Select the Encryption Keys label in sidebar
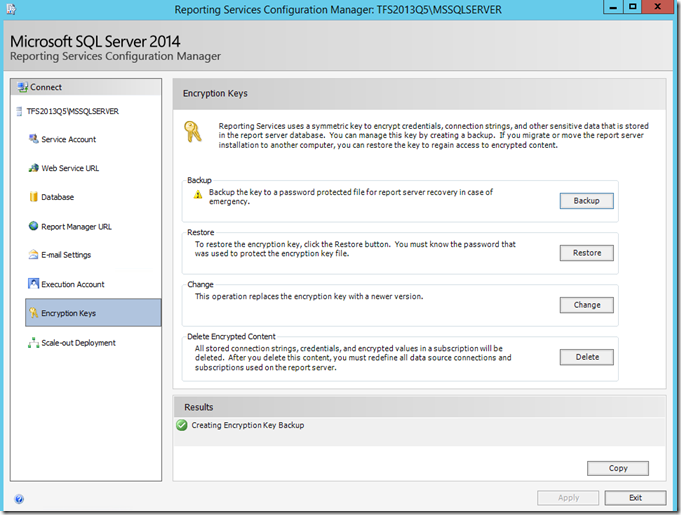 point(68,313)
